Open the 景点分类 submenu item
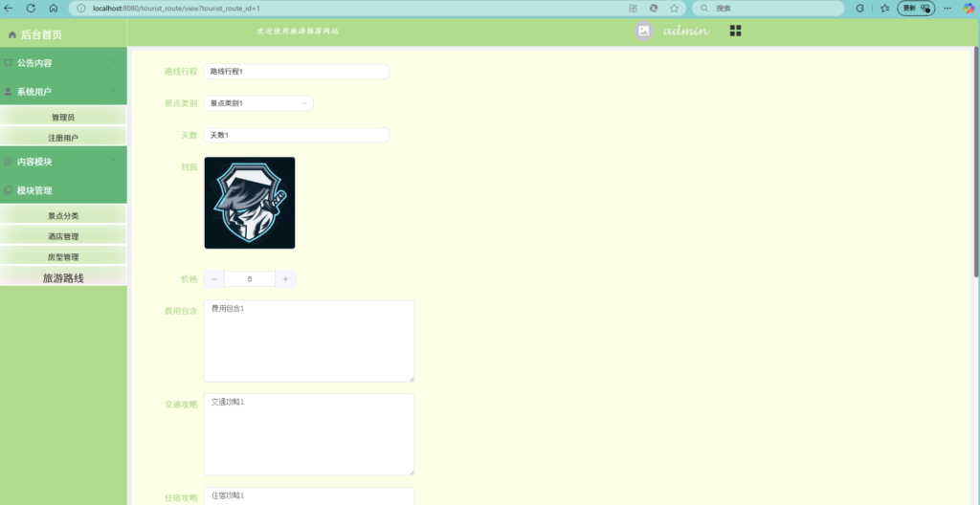 pos(63,215)
